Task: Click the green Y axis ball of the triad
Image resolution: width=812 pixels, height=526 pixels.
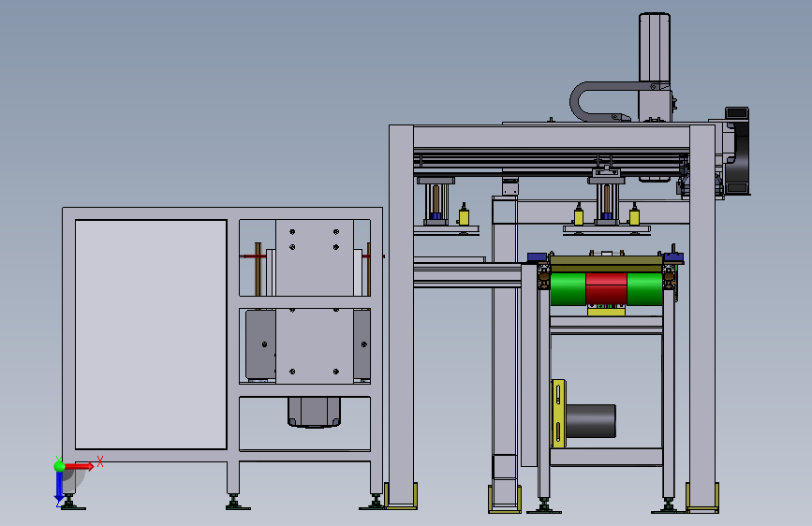Action: (x=60, y=466)
